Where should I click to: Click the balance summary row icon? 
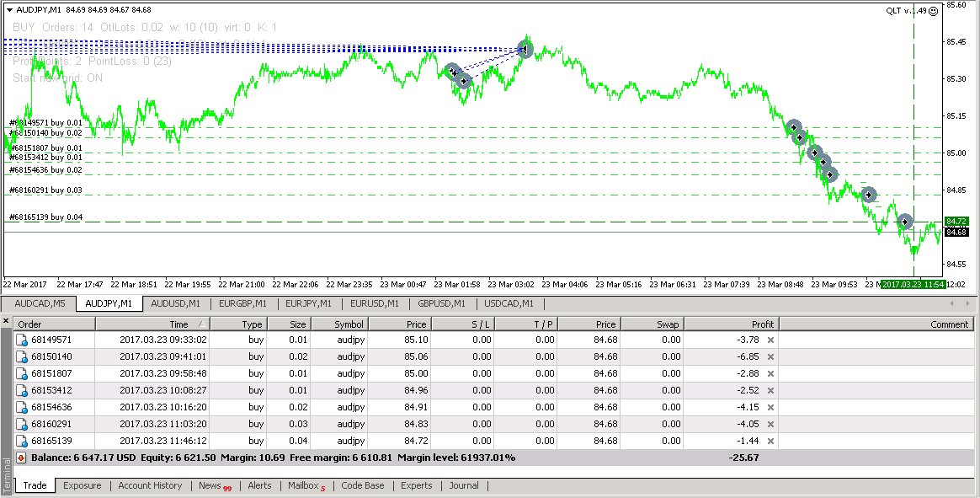[x=21, y=458]
